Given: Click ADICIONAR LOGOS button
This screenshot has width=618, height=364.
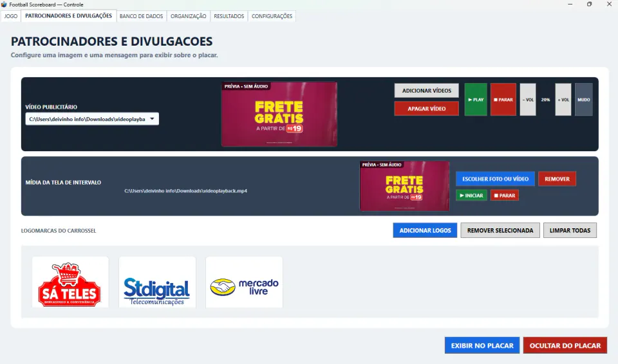Looking at the screenshot, I should point(425,230).
